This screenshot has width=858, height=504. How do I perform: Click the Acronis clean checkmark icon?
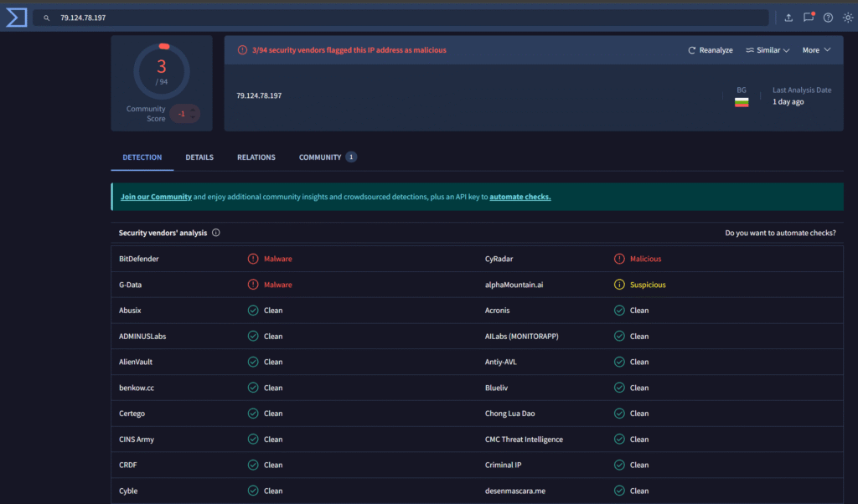619,311
